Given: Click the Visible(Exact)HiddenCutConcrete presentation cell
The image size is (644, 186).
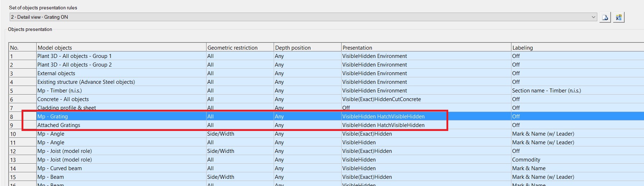Looking at the screenshot, I should 381,99.
